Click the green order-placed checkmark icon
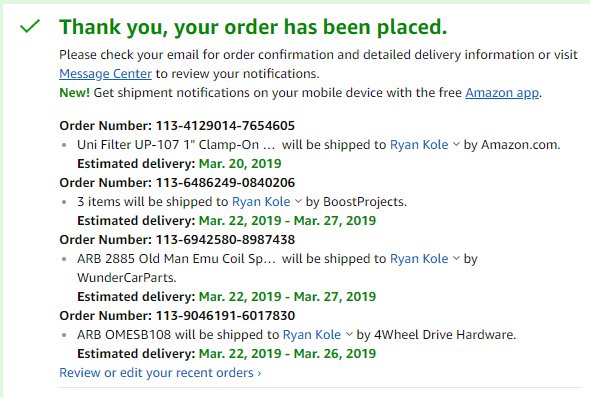590x397 pixels. [x=30, y=26]
